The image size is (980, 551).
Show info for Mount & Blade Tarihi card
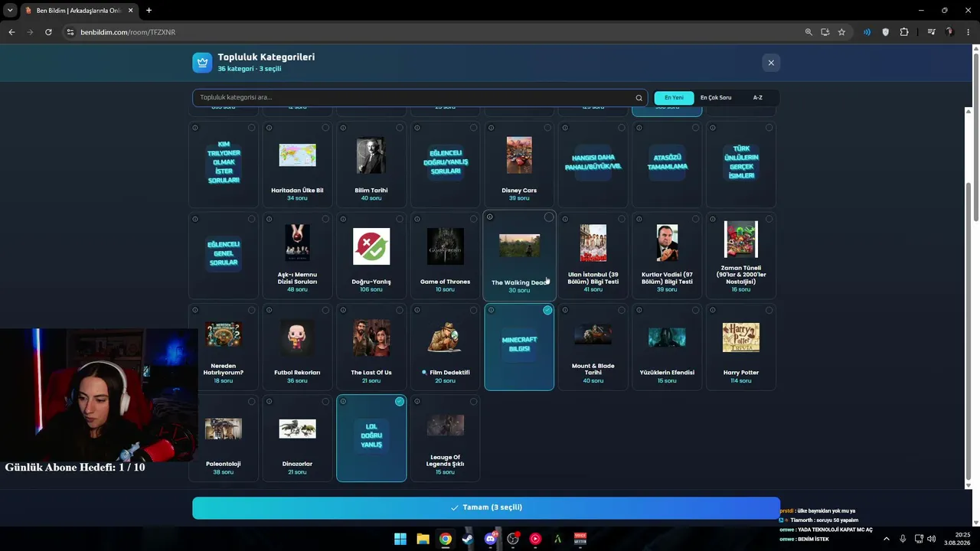pos(565,310)
